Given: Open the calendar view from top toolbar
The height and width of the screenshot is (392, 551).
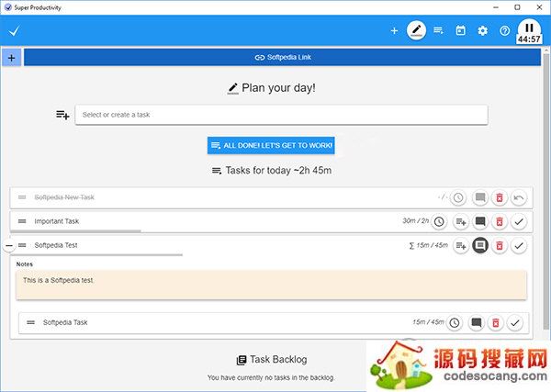Looking at the screenshot, I should [460, 30].
